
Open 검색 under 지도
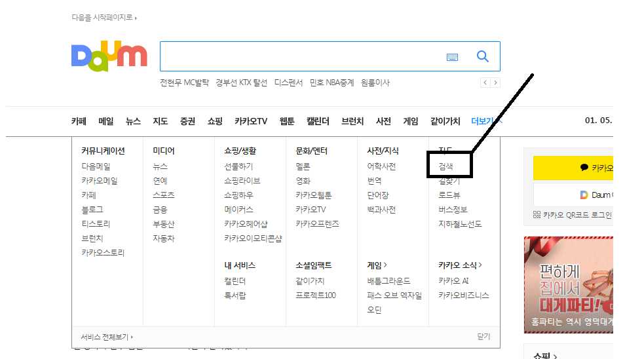445,166
